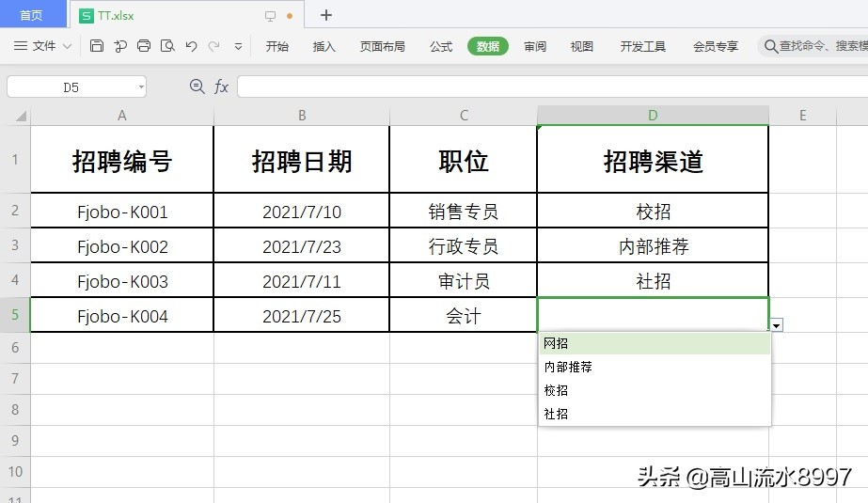Click the 招聘日期 header cell

pyautogui.click(x=302, y=160)
